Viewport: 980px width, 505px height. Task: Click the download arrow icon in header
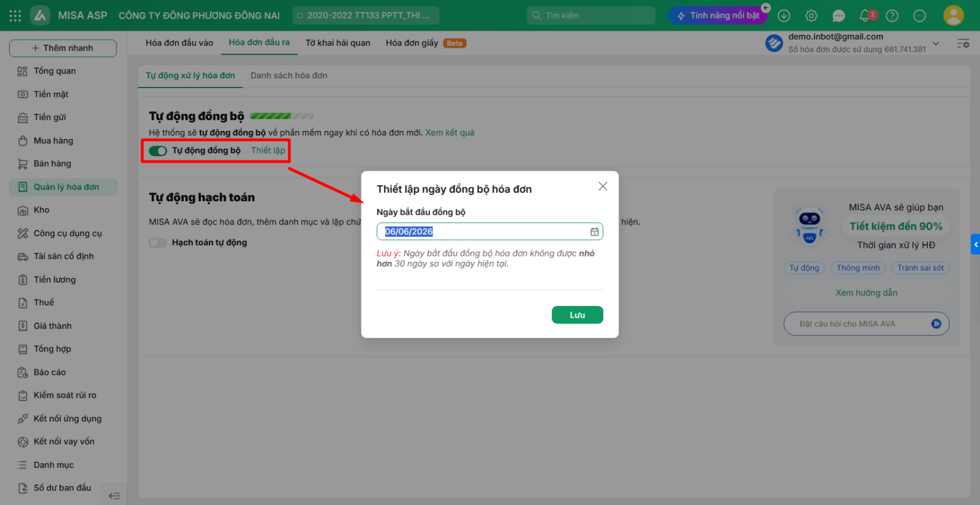(784, 15)
